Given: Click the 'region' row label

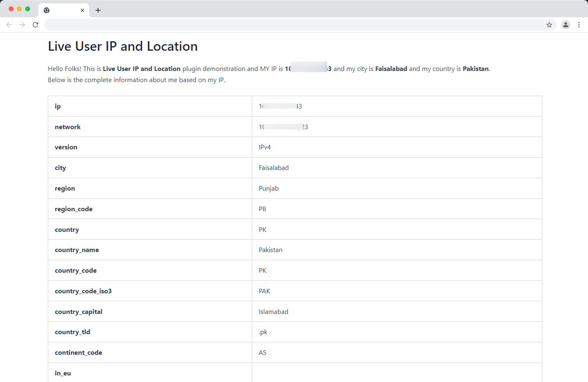Looking at the screenshot, I should [65, 189].
